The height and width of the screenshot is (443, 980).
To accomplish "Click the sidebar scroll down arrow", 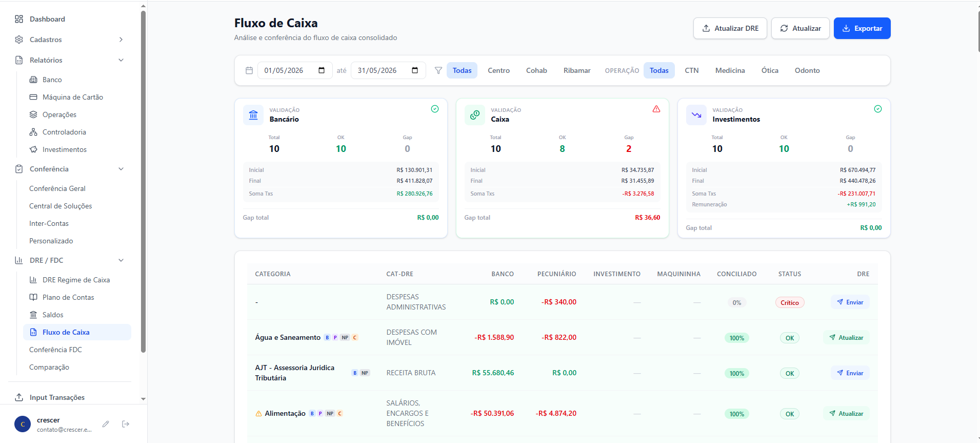I will (143, 399).
